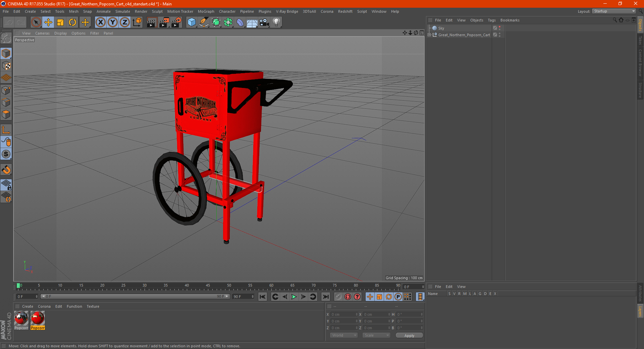Open the World coordinate dropdown
644x349 pixels.
click(344, 335)
